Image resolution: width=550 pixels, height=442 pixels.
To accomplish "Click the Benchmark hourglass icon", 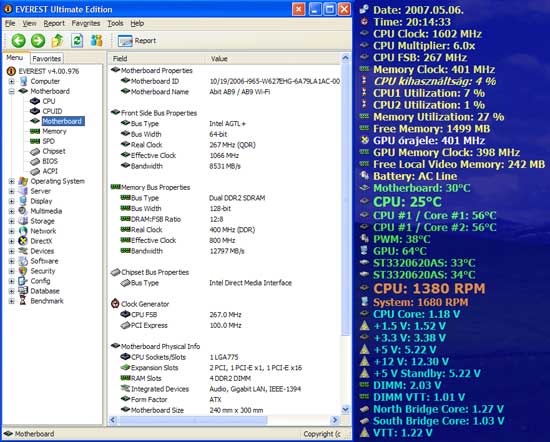I will (x=23, y=301).
